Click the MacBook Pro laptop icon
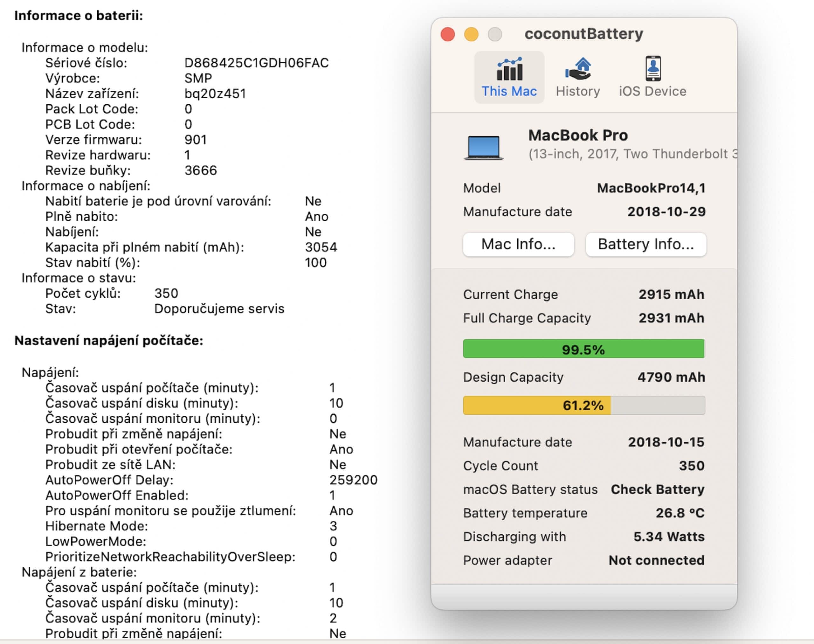 (483, 148)
